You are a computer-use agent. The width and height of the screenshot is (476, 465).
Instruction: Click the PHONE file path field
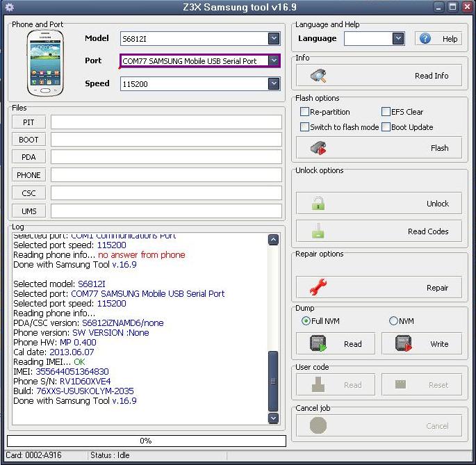[166, 175]
